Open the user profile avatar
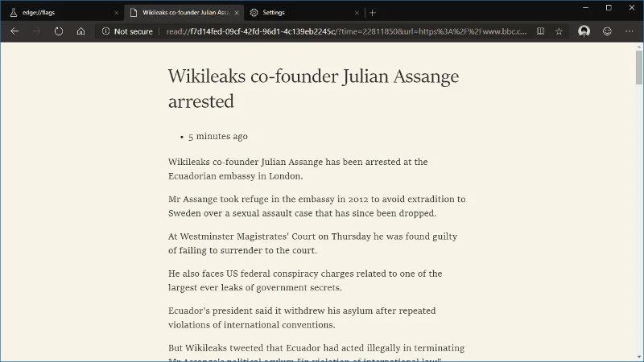 pos(584,31)
